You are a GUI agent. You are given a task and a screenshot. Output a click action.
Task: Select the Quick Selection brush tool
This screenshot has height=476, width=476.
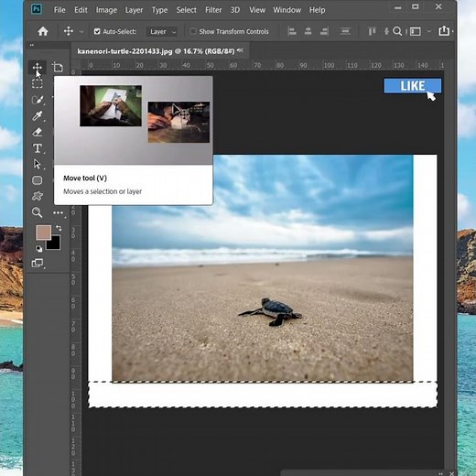(x=38, y=100)
